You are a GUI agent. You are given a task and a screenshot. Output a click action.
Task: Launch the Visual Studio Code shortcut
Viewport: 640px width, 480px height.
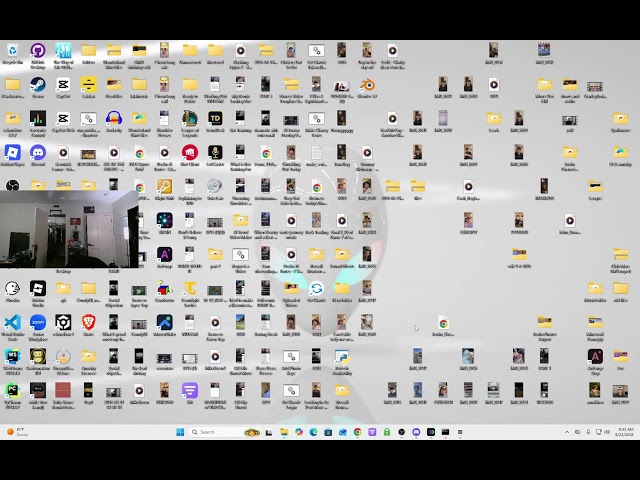(x=13, y=322)
